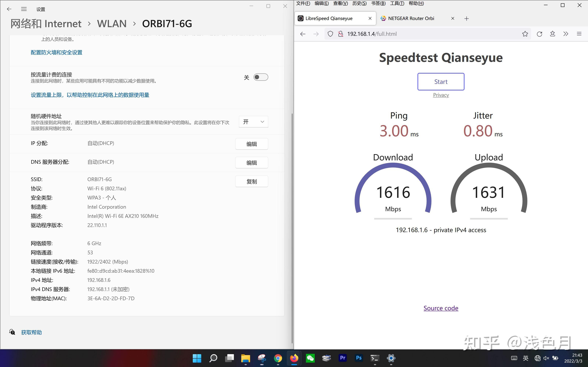Open the Settings navigation hamburger menu
This screenshot has width=588, height=367.
[x=24, y=9]
